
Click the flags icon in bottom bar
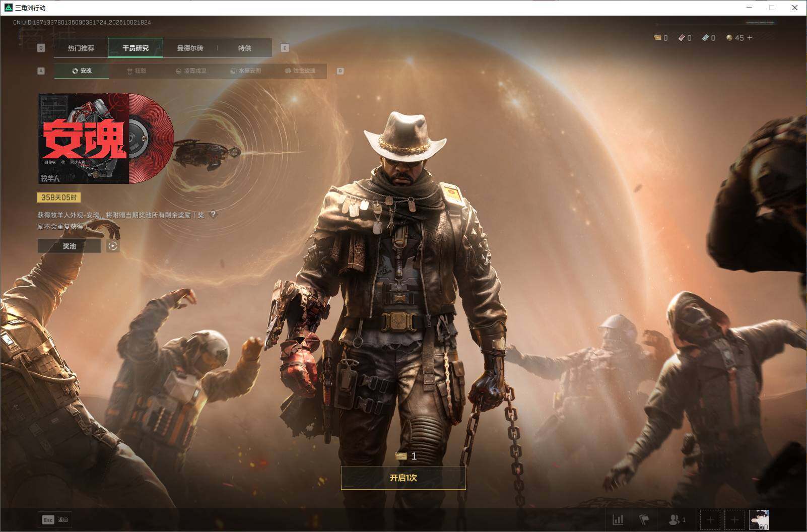pyautogui.click(x=644, y=519)
